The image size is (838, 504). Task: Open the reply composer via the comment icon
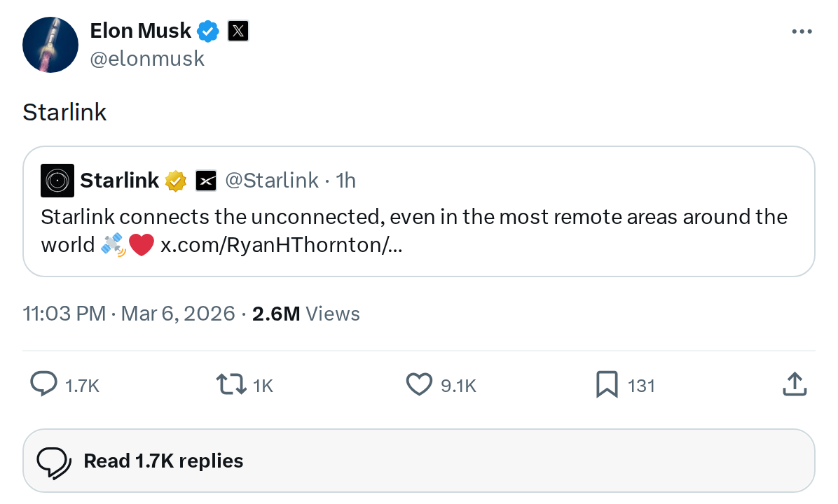(43, 384)
